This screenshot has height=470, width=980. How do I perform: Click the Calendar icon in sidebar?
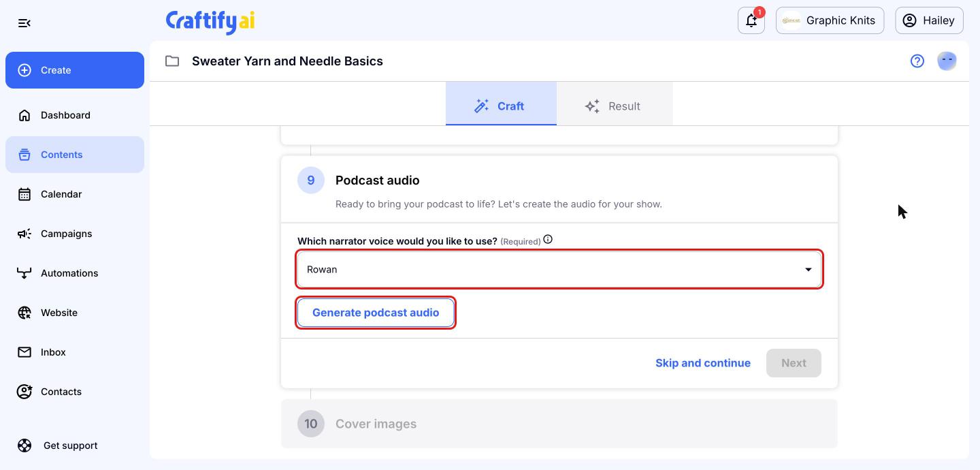pyautogui.click(x=24, y=194)
